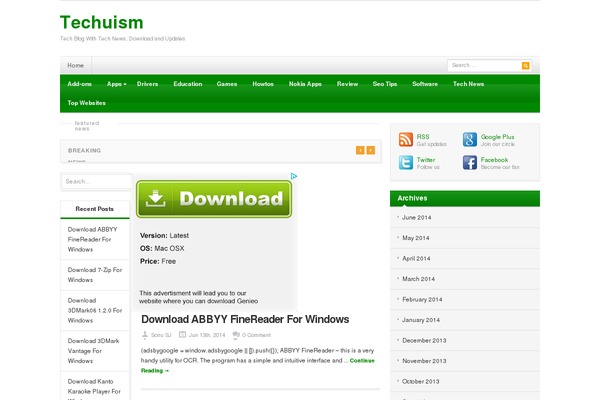600x400 pixels.
Task: Open the February 2014 archive
Action: tap(422, 299)
